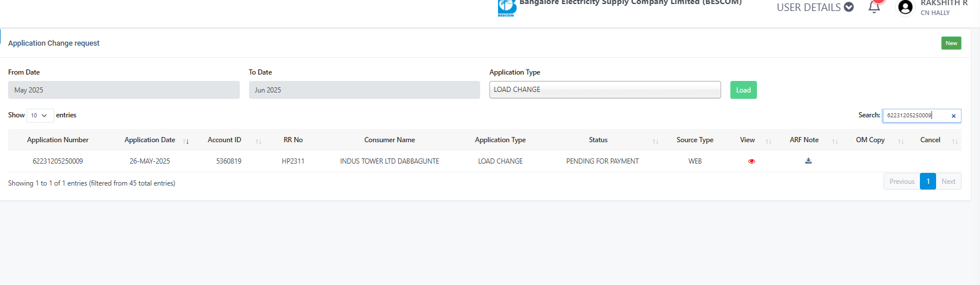Clear the search box with X
This screenshot has height=285, width=980.
click(953, 116)
